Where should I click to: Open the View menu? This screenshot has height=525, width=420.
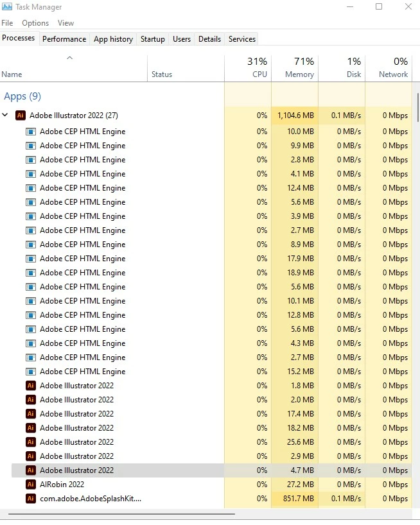point(66,22)
